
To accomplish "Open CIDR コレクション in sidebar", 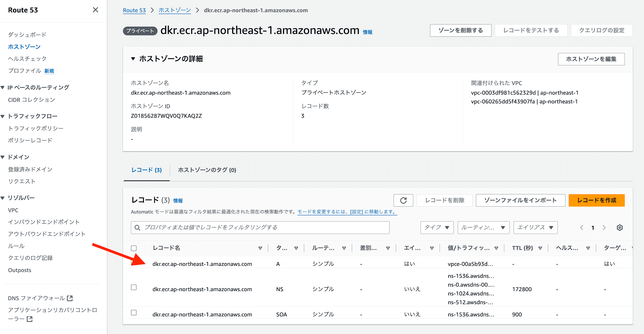I will (x=32, y=100).
